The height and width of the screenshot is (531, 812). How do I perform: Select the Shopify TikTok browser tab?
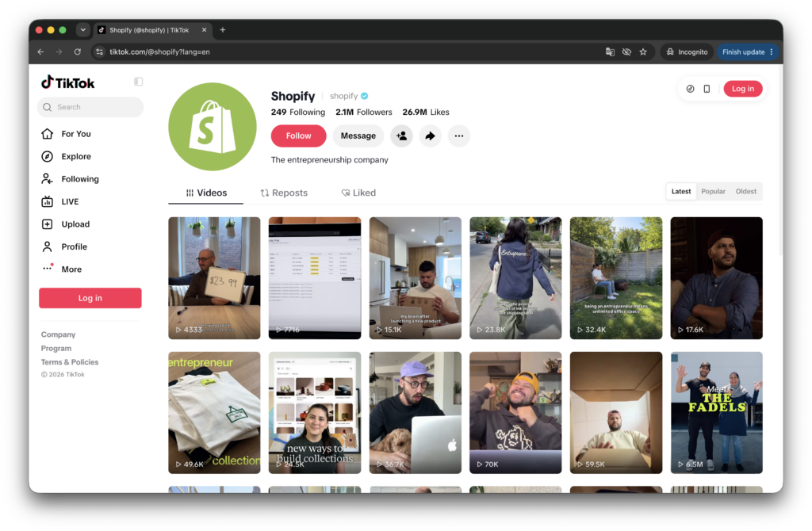click(x=153, y=30)
